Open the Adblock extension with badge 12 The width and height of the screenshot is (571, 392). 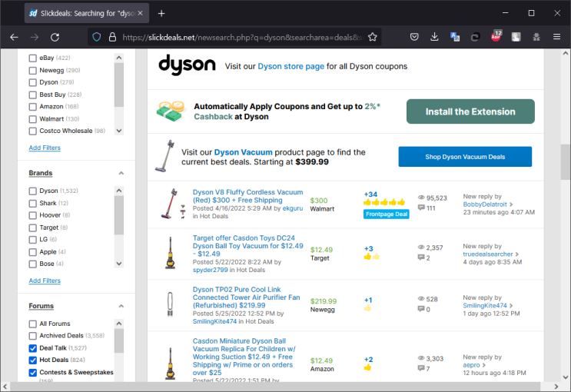click(x=496, y=36)
